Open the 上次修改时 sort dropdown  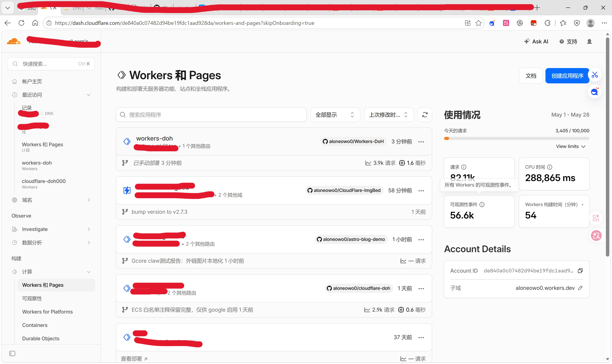[x=389, y=115]
